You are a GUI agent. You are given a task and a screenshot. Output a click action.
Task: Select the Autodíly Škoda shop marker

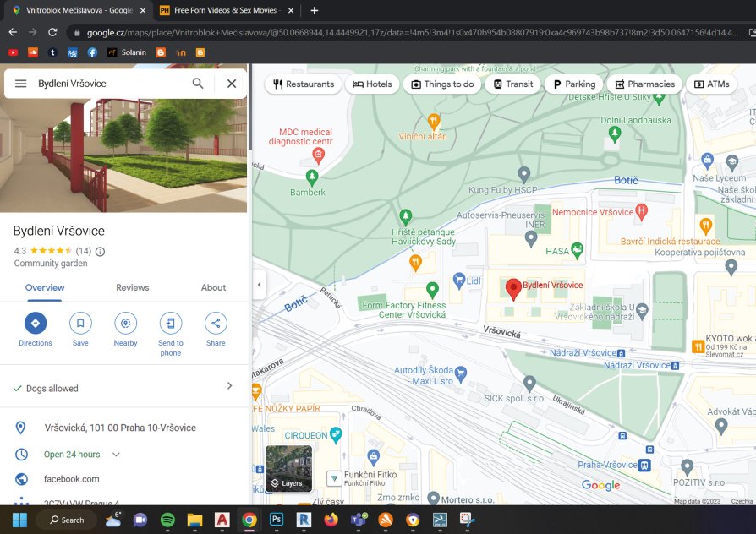click(x=461, y=373)
